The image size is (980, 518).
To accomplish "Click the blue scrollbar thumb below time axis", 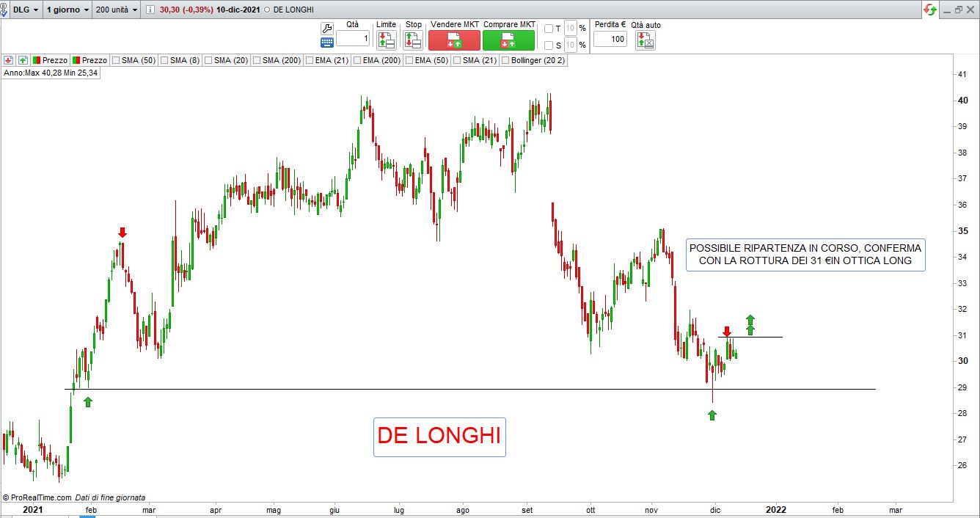I will pyautogui.click(x=87, y=517).
